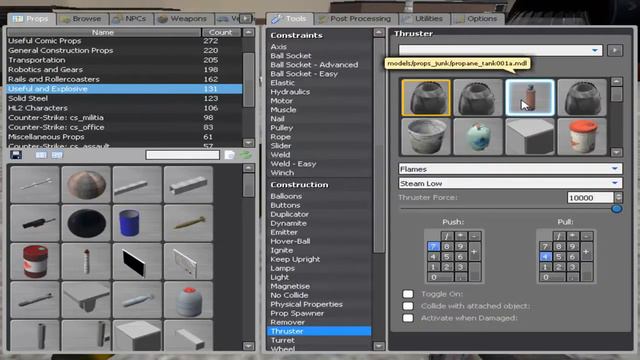Select the Ball Socket - Advanced tool

(314, 64)
